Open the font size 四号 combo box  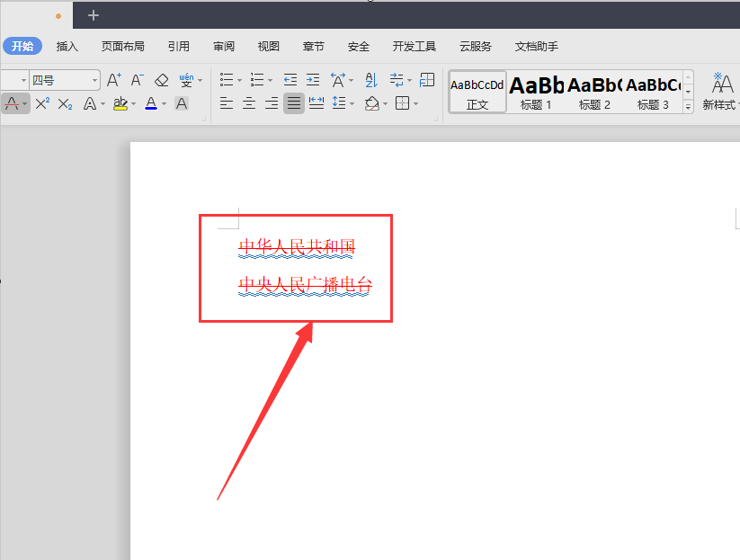[65, 81]
